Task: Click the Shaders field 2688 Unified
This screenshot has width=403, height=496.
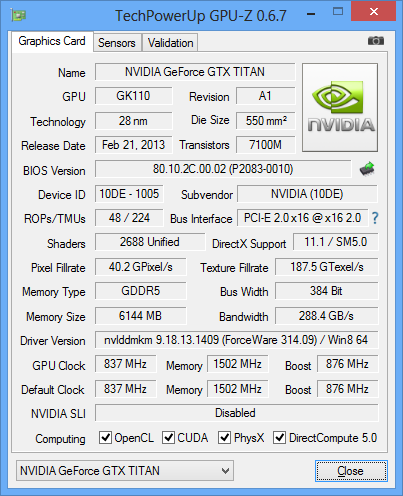Action: pos(150,242)
